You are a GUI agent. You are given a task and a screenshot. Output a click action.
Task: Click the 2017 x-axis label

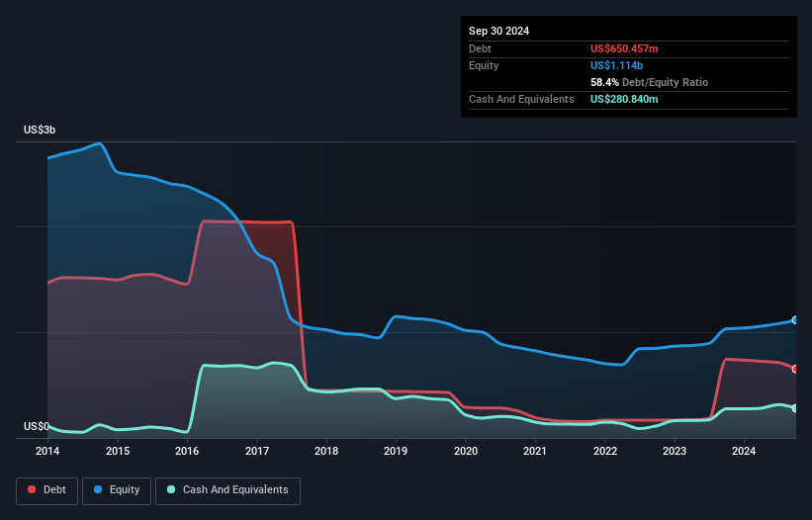click(x=257, y=451)
